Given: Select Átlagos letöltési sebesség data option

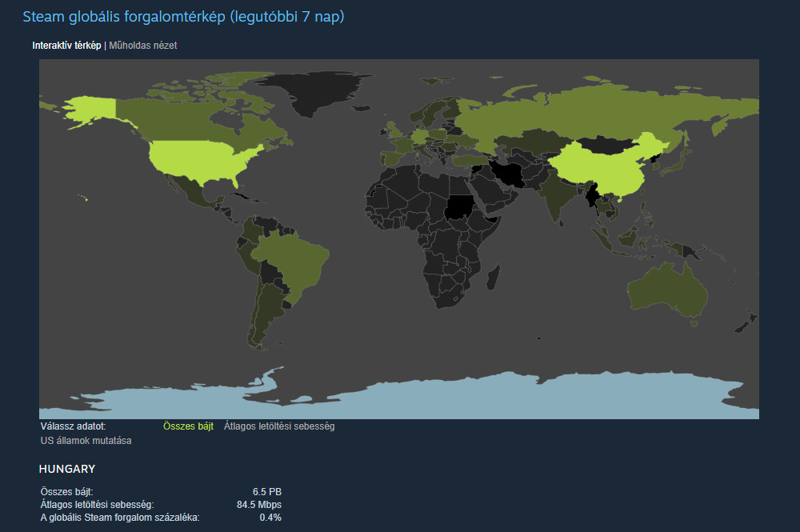Looking at the screenshot, I should (x=279, y=426).
